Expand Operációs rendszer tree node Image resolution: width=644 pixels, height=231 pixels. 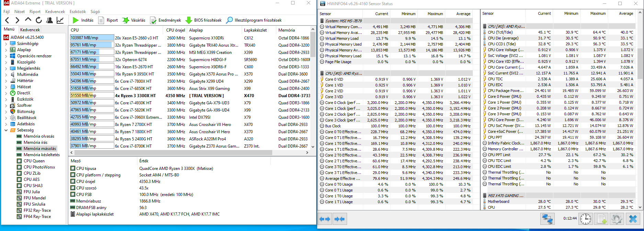pyautogui.click(x=6, y=56)
